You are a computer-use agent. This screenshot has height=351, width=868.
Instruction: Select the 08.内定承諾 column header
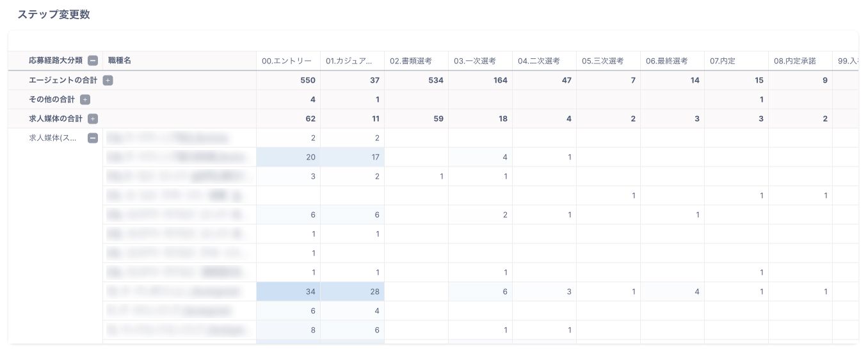coord(795,61)
